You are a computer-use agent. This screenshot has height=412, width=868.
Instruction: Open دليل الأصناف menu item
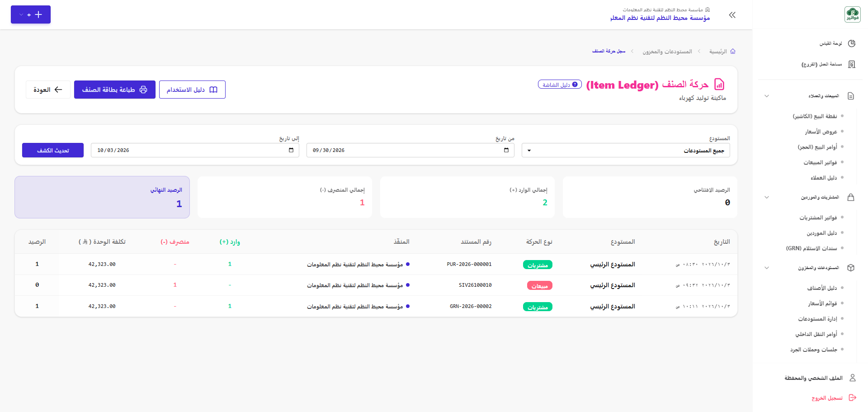[x=822, y=288]
